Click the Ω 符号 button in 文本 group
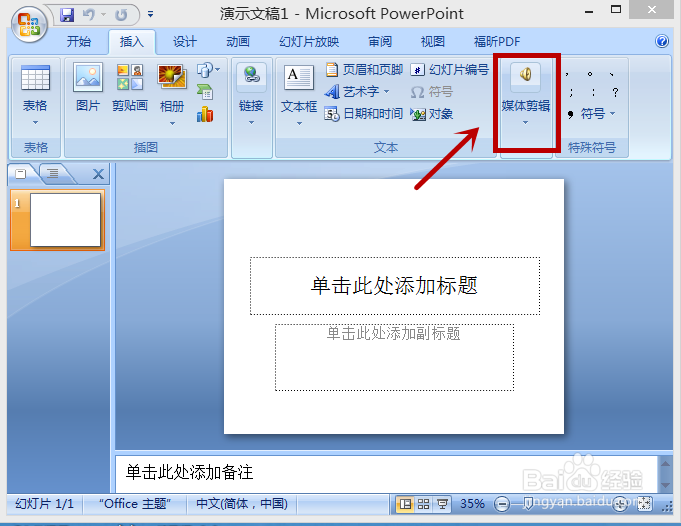This screenshot has width=681, height=526. pos(432,92)
